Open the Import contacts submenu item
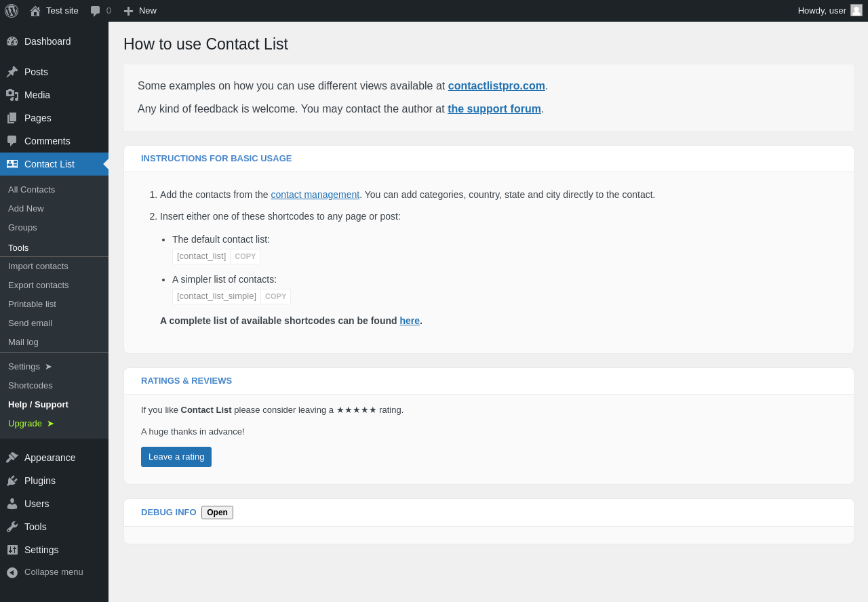Screen dimensions: 868x602 pyautogui.click(x=38, y=266)
